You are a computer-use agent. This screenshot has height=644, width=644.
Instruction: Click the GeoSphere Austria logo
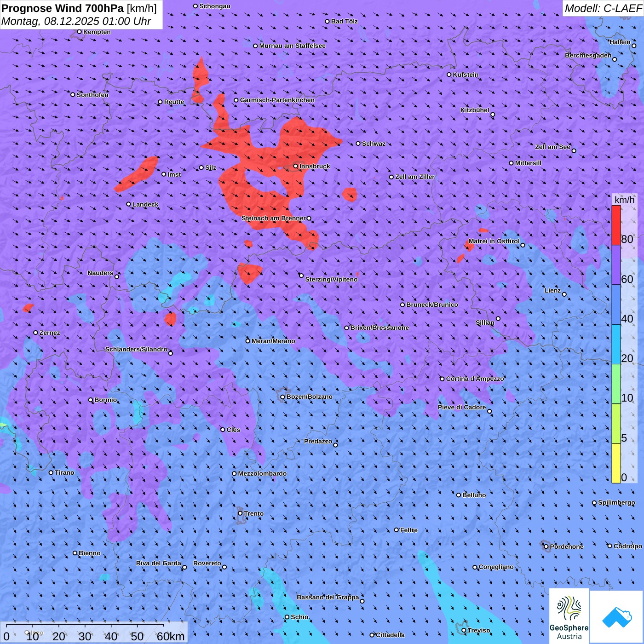click(x=569, y=616)
